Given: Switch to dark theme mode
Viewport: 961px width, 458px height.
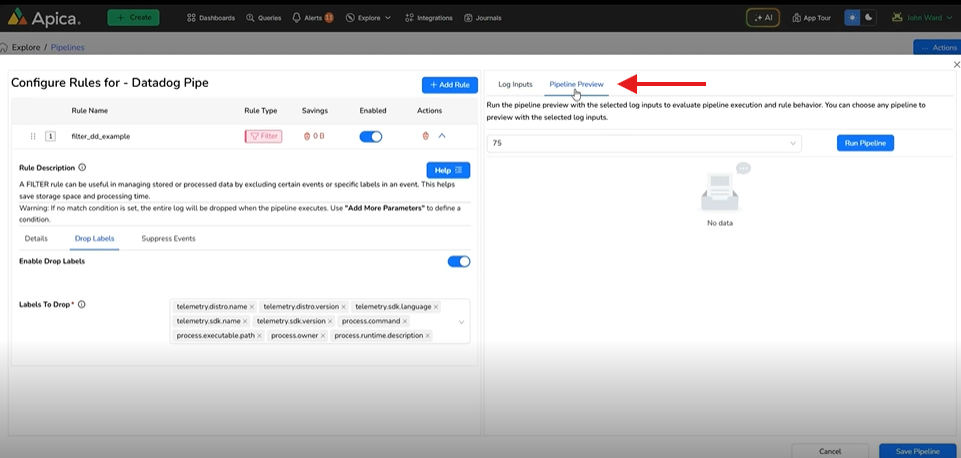Looking at the screenshot, I should point(868,18).
